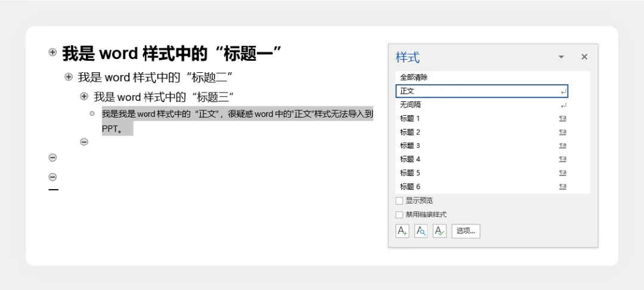Select the 正文 style

(x=482, y=91)
